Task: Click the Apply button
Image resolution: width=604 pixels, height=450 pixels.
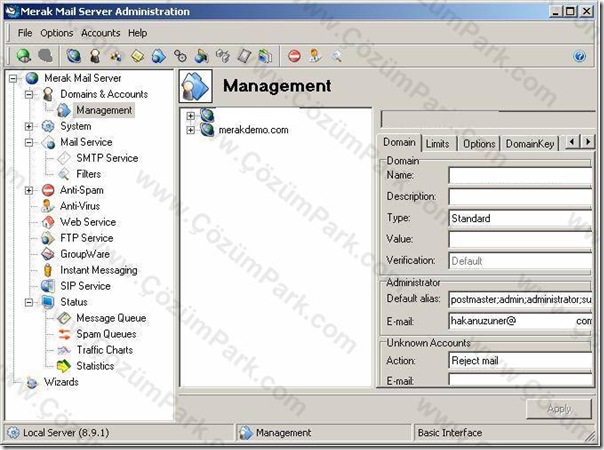Action: pos(559,408)
